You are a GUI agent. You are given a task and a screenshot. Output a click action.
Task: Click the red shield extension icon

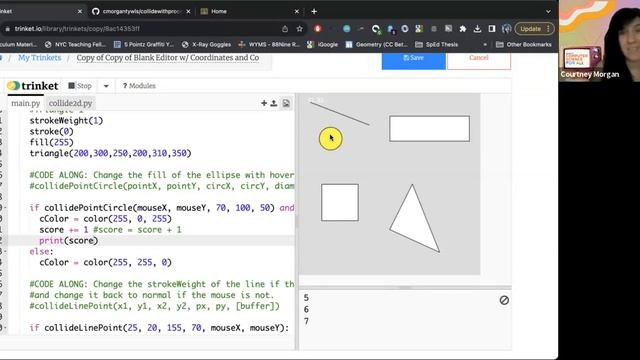[318, 29]
